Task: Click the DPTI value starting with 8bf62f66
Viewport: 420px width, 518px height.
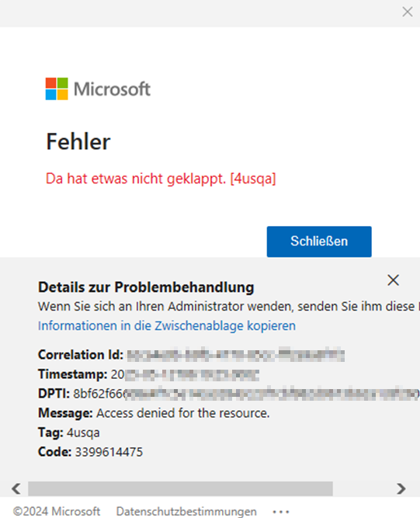Action: (246, 394)
